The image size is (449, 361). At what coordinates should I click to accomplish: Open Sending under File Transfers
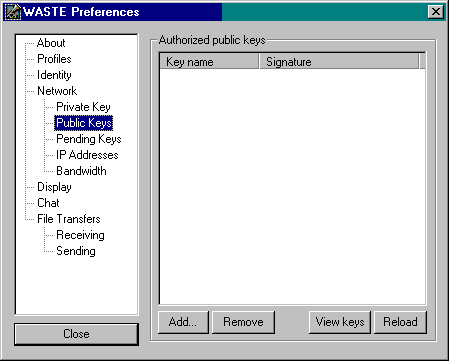76,251
